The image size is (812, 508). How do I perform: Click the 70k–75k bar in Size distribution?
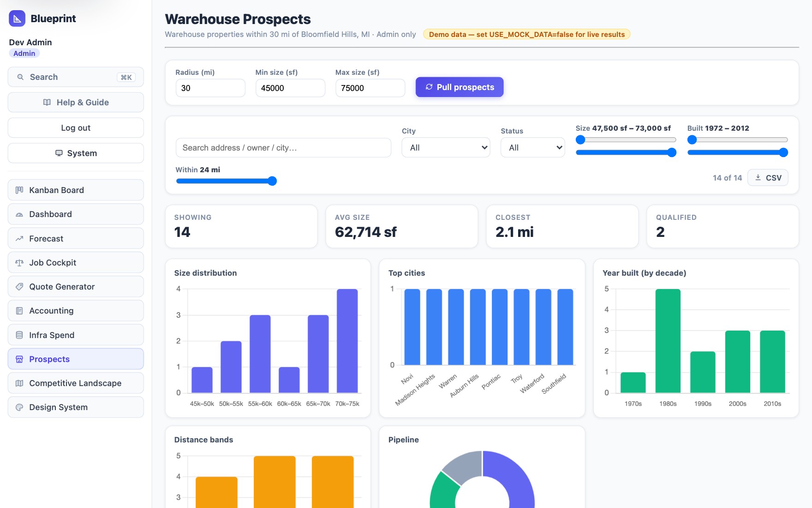[347, 341]
